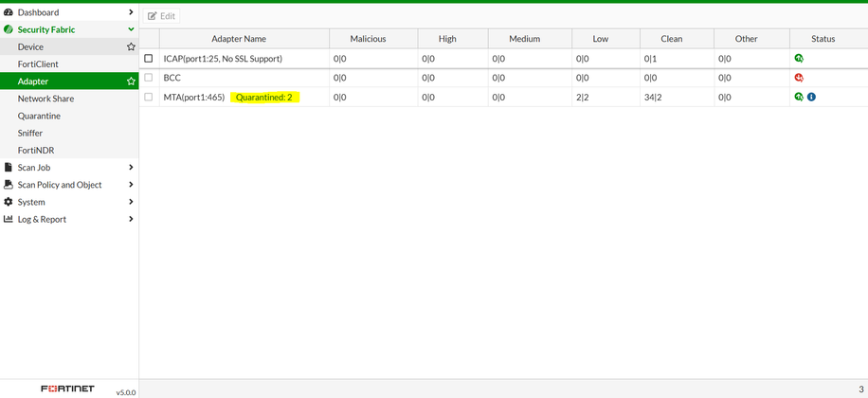Click MTA adapter green status icon
The width and height of the screenshot is (868, 398).
(798, 97)
